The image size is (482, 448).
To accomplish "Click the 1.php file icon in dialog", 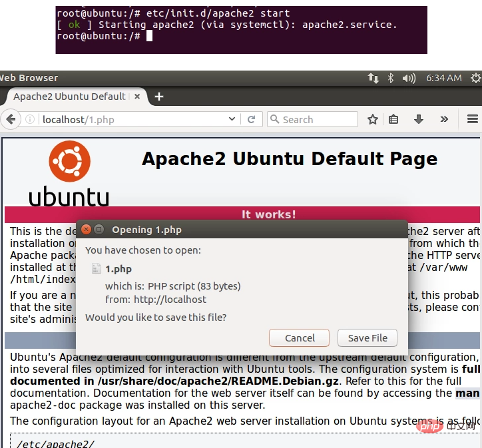I will pos(97,268).
